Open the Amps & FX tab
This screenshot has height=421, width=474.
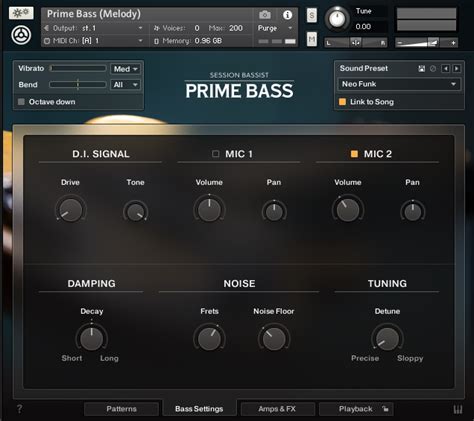click(x=277, y=409)
